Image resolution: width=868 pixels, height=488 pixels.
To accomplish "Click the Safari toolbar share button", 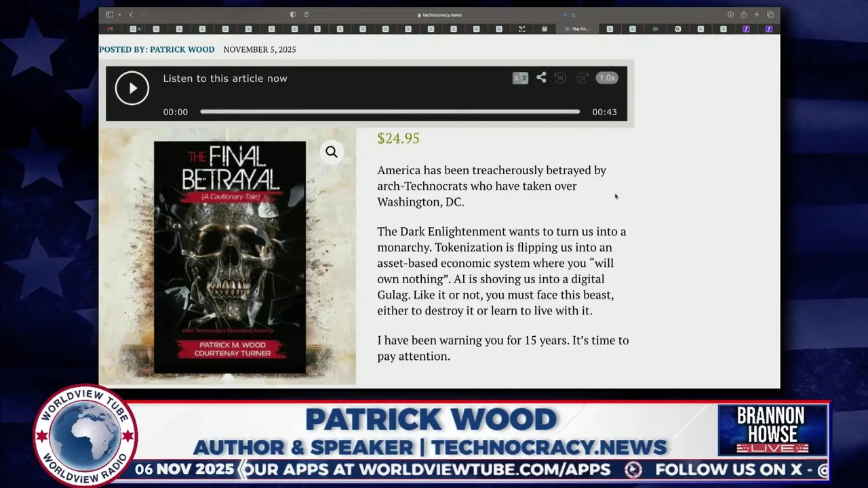I will (744, 14).
